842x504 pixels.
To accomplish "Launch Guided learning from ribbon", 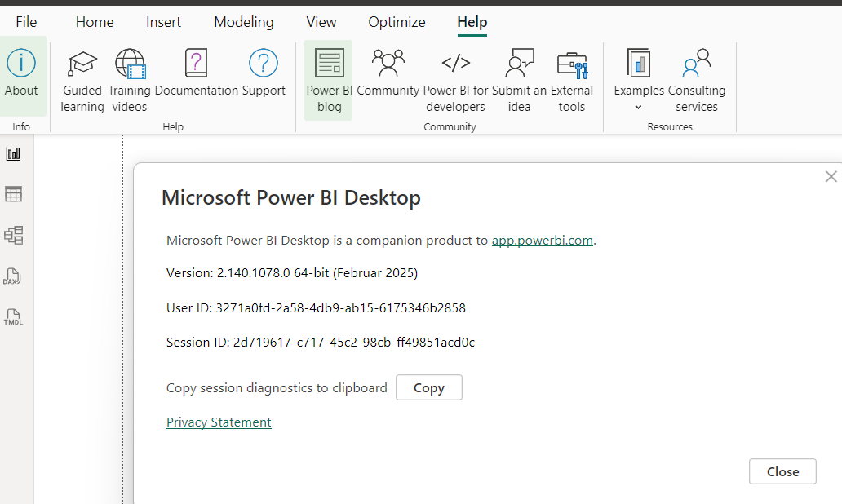I will click(82, 81).
